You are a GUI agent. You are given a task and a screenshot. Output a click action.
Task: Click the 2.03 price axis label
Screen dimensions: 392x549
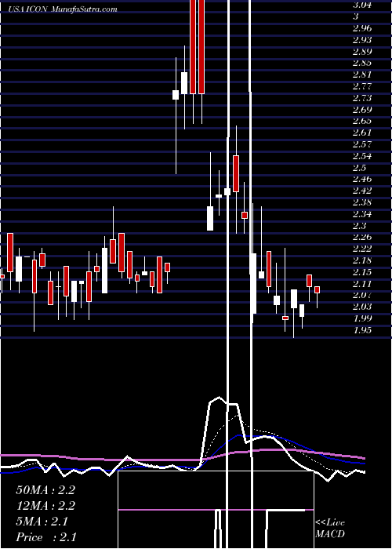coord(362,307)
